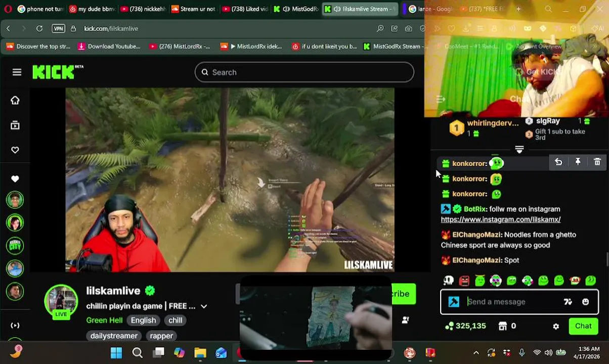
Task: Open the edit/share page icon in address bar
Action: (395, 29)
